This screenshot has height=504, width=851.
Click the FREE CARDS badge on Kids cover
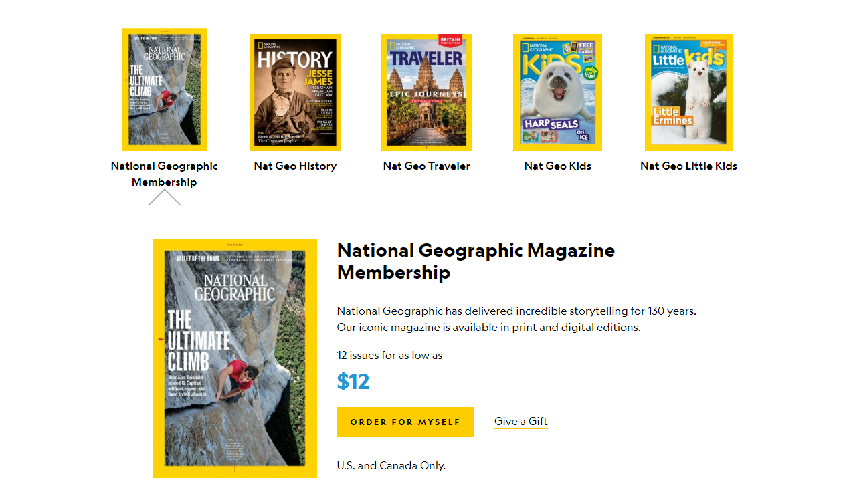pyautogui.click(x=586, y=48)
